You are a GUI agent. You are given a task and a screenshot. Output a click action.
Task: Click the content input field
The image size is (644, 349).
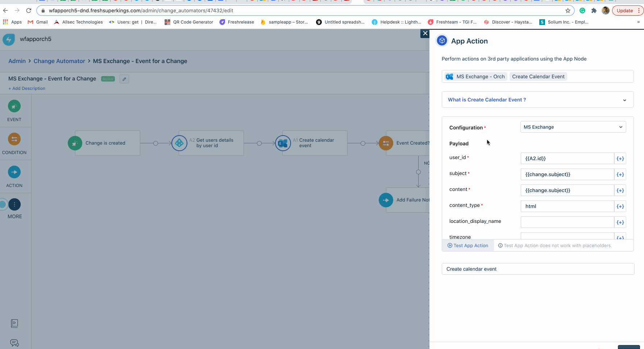click(567, 190)
